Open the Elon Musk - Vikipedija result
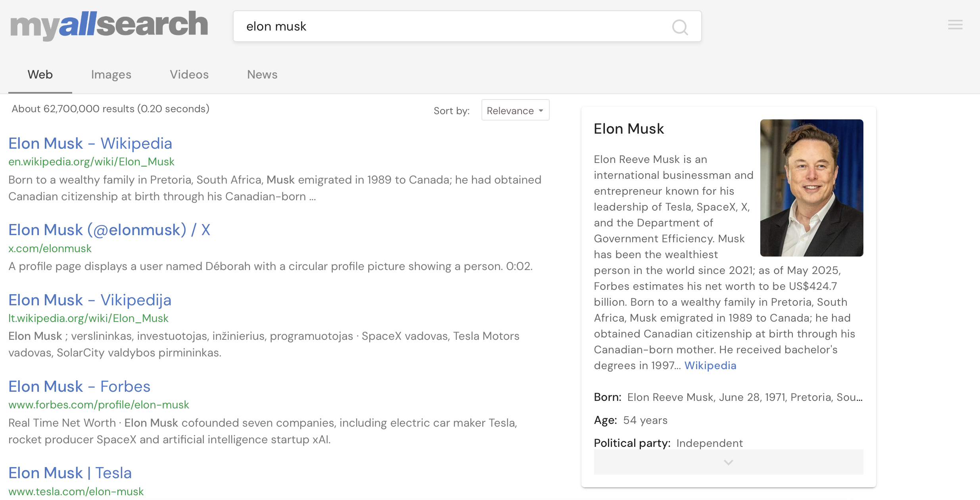Image resolution: width=980 pixels, height=500 pixels. coord(90,300)
